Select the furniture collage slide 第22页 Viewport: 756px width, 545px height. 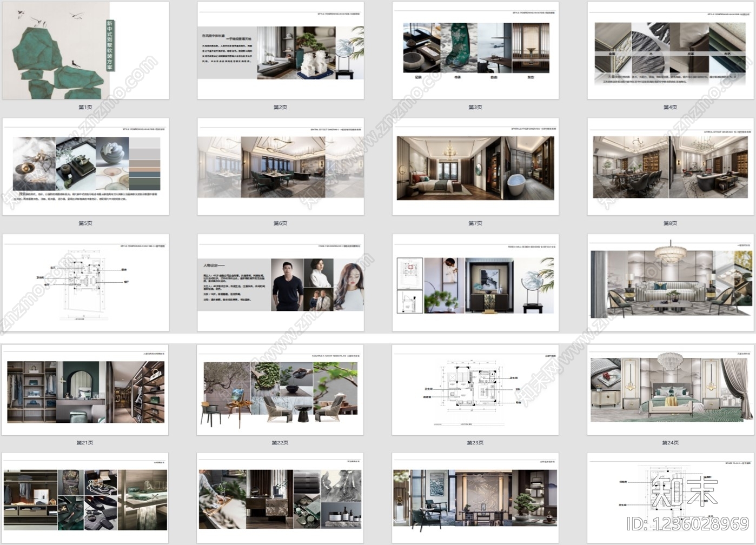pos(280,390)
